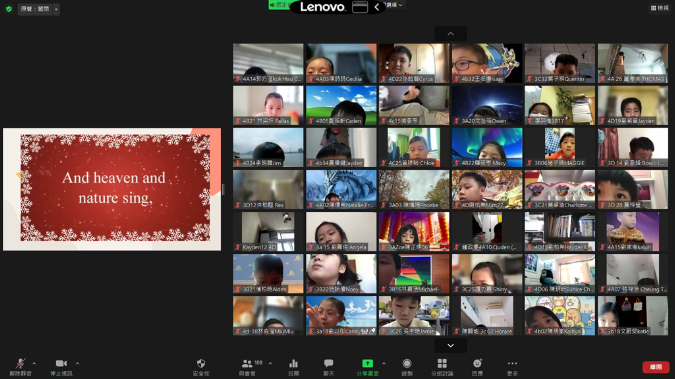675x379 pixels.
Task: Switch layout with the View button
Action: coord(660,8)
